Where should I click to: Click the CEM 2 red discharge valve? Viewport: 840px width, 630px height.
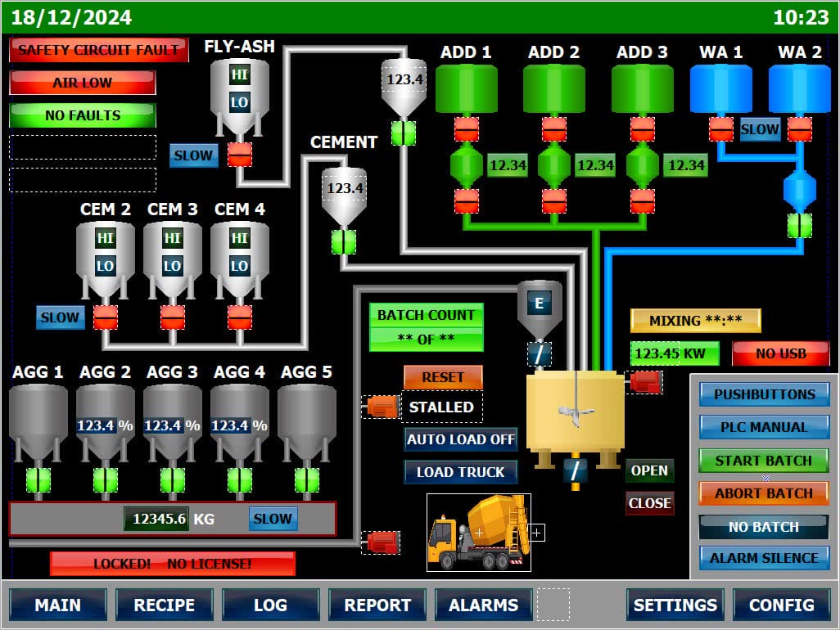click(x=106, y=317)
